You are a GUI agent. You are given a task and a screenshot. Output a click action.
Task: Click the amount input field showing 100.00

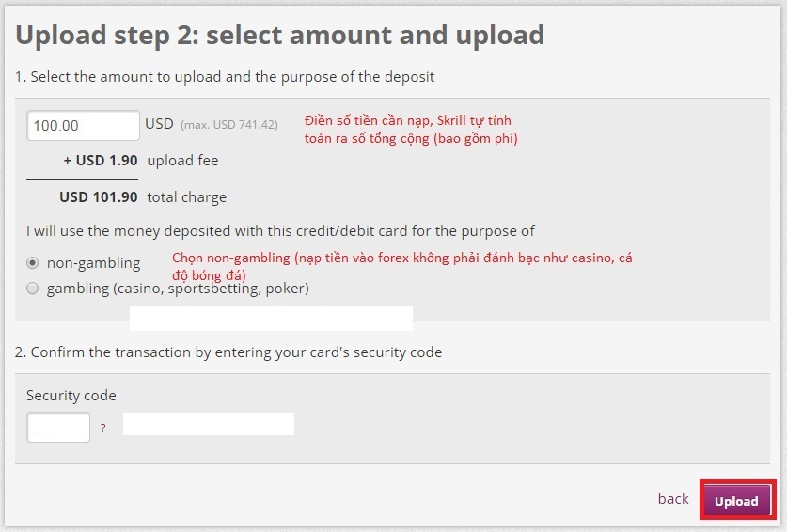(x=84, y=125)
